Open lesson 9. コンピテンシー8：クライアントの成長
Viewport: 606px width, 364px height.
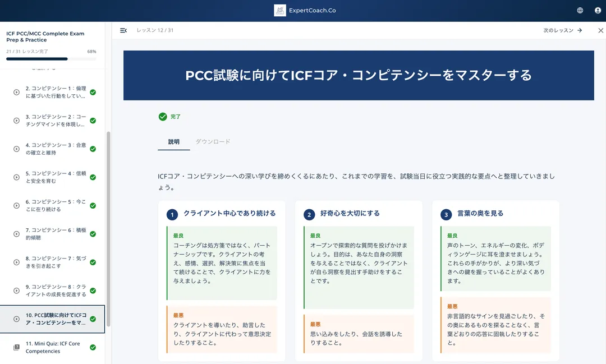pyautogui.click(x=56, y=291)
